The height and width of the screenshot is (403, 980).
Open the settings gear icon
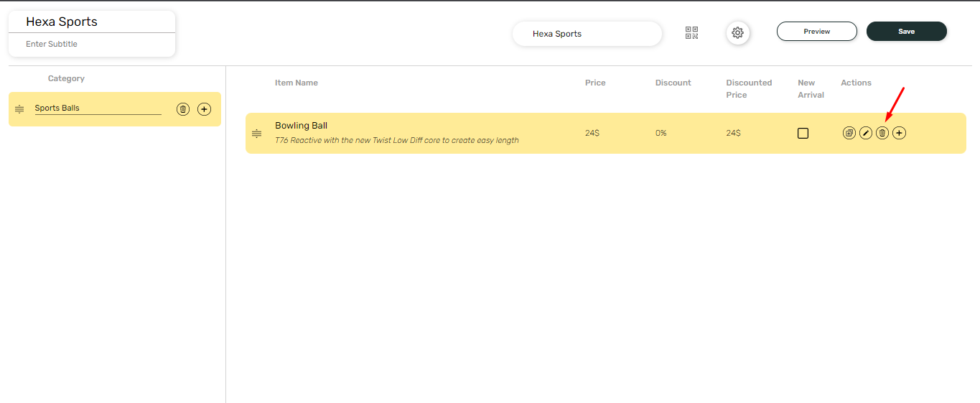[x=737, y=33]
